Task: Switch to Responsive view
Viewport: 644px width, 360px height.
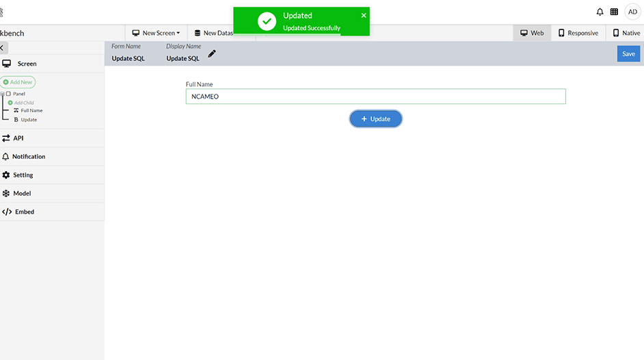Action: (x=578, y=33)
